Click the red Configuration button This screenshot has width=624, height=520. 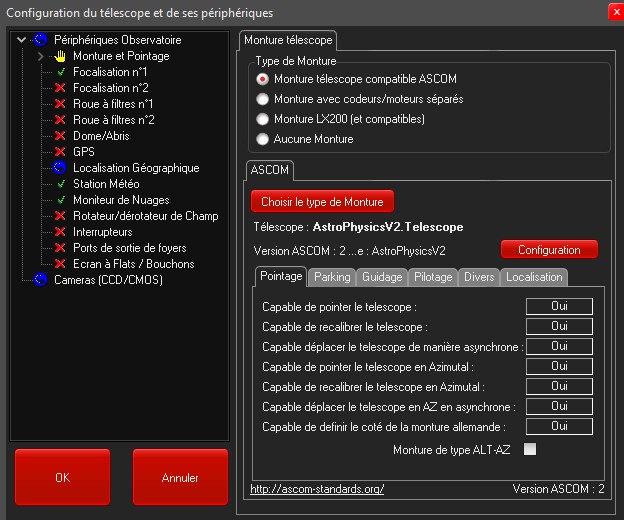[548, 250]
